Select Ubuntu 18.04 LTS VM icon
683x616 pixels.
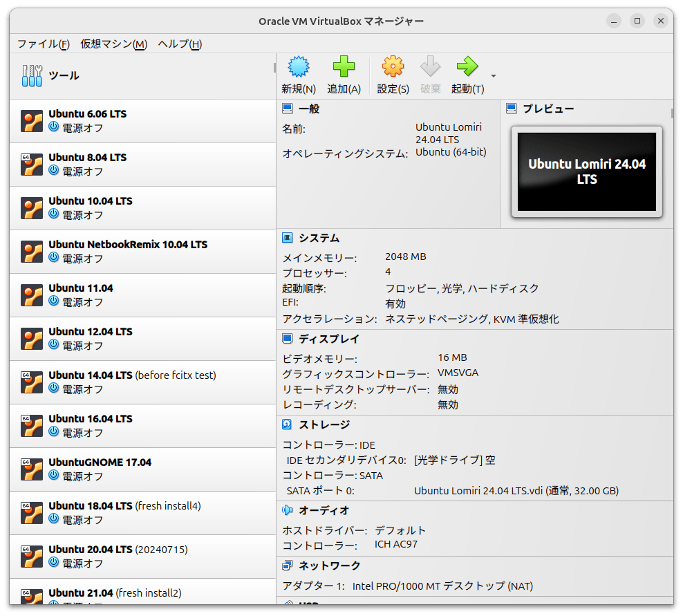pyautogui.click(x=32, y=513)
